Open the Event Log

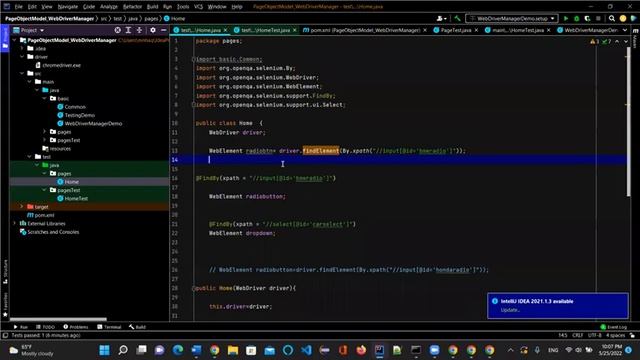coord(613,327)
